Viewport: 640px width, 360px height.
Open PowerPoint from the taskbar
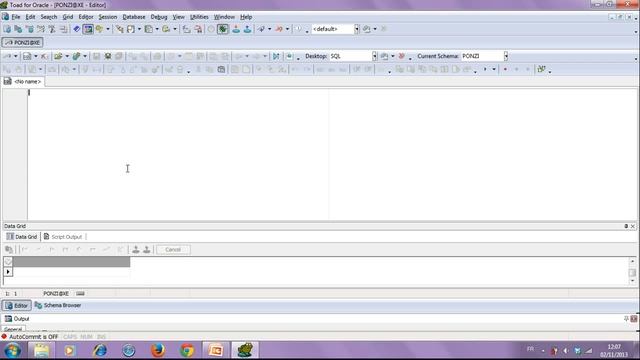click(216, 351)
